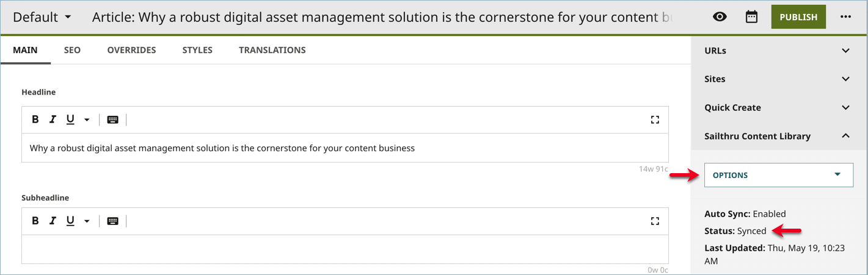Switch to the SEO tab

[x=72, y=50]
